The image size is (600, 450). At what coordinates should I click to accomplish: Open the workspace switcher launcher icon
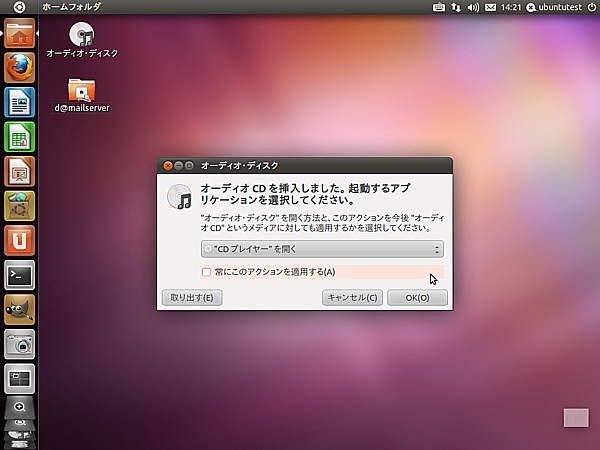pos(20,378)
